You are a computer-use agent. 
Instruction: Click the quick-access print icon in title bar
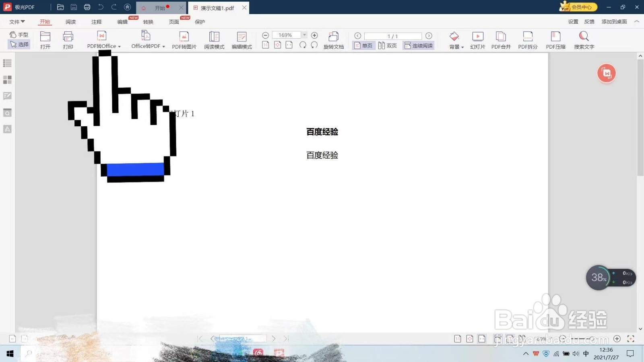click(87, 7)
